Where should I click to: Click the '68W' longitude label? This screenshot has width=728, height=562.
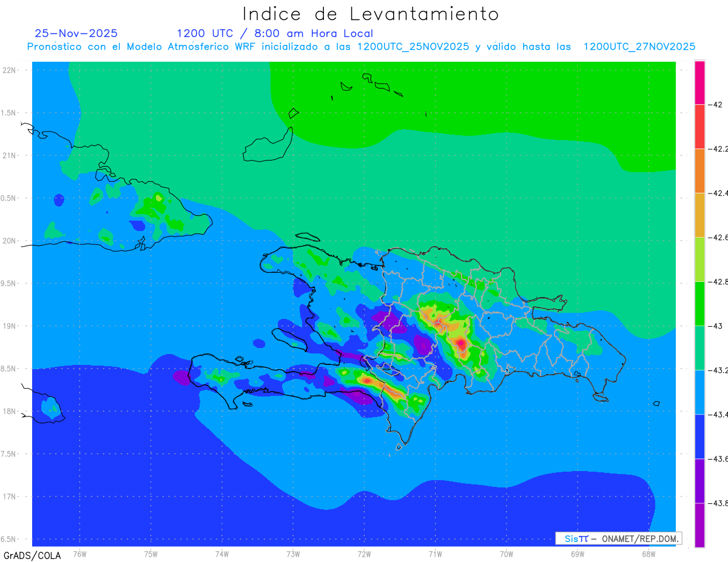pyautogui.click(x=649, y=554)
